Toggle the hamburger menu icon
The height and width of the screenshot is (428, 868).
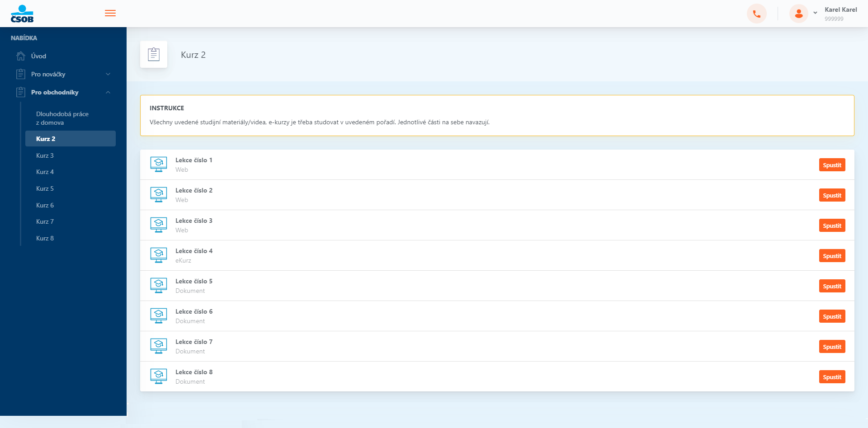click(x=110, y=13)
